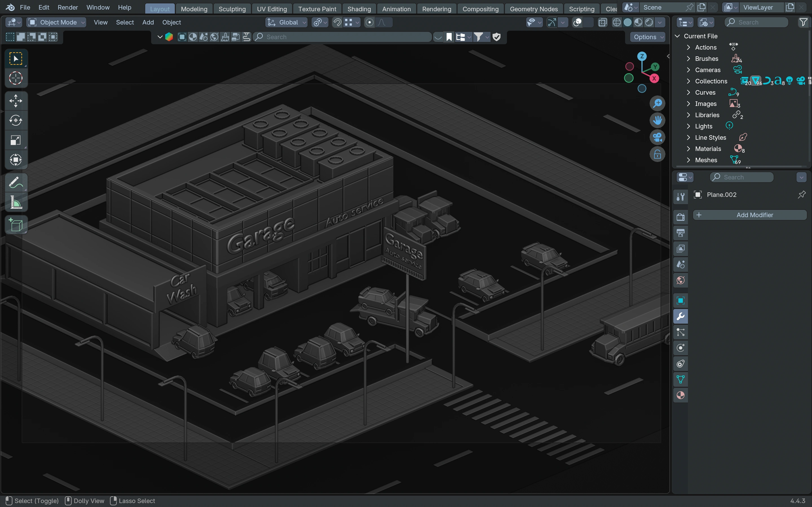812x507 pixels.
Task: Expand the Materials entry in outliner
Action: click(x=688, y=149)
